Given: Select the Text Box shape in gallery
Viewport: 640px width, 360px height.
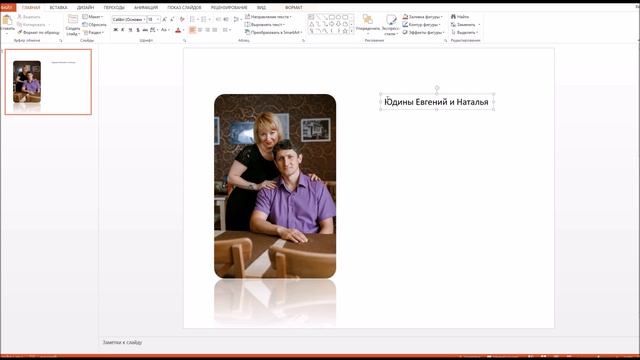Looking at the screenshot, I should [311, 17].
